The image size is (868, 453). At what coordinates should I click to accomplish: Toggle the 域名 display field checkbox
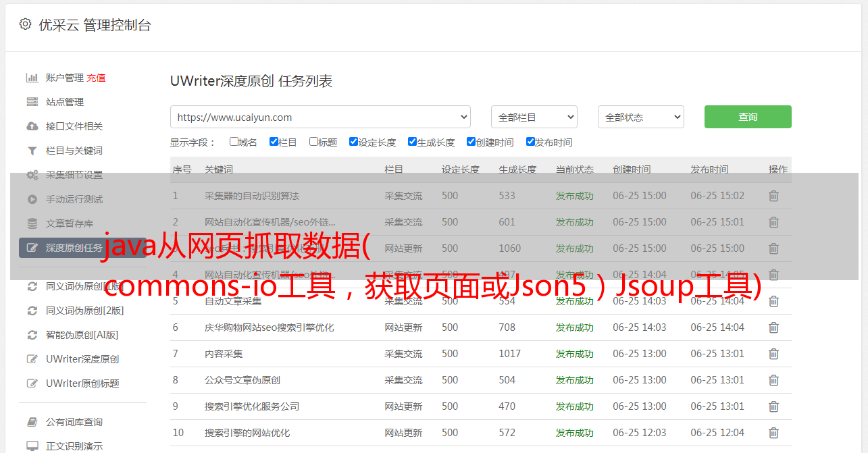[234, 142]
